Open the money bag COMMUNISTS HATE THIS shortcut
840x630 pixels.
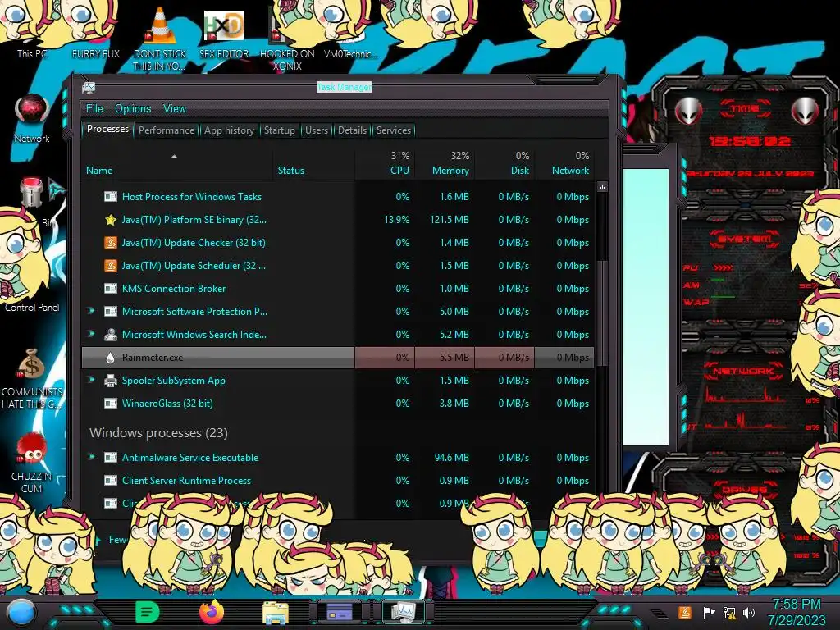tap(32, 377)
